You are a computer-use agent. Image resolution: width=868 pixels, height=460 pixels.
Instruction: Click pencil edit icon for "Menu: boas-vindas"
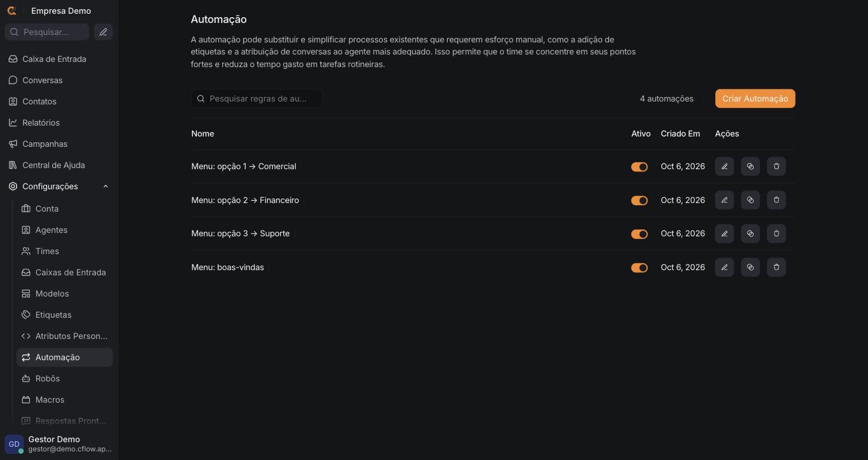[x=724, y=267]
